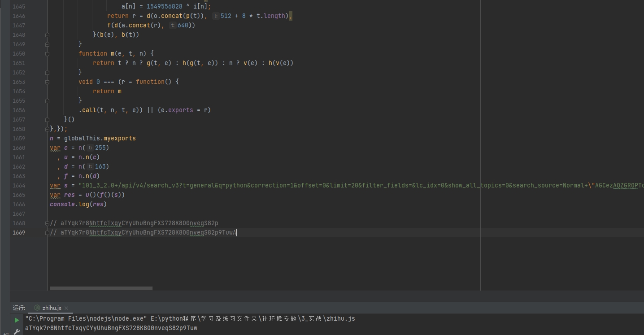Collapse fold marker at line 1648
Image resolution: width=644 pixels, height=335 pixels.
coord(47,35)
